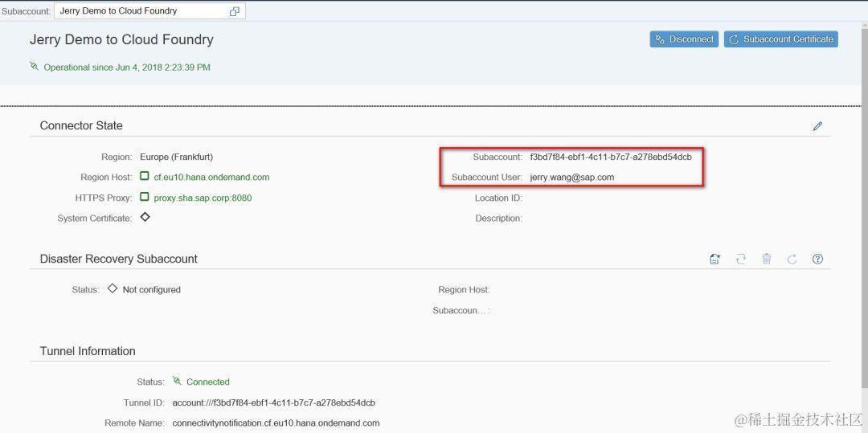The width and height of the screenshot is (868, 433).
Task: Open the Subaccount selector value help icon
Action: click(234, 11)
